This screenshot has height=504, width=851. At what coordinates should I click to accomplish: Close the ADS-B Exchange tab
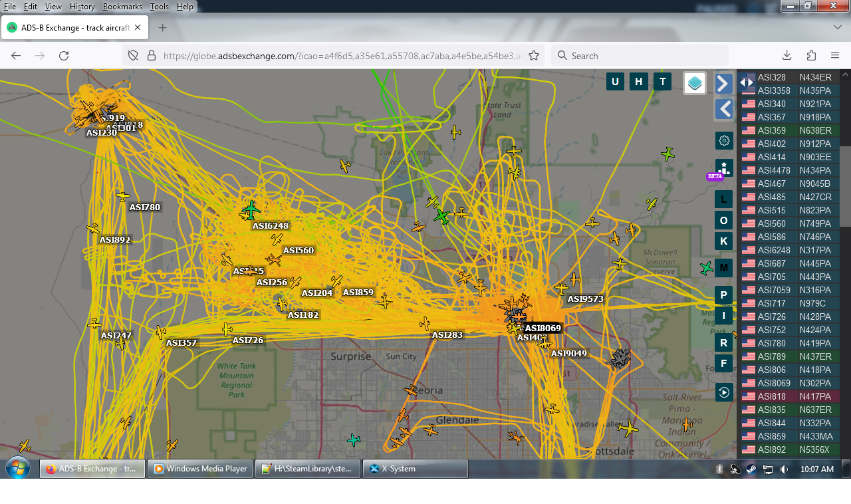pos(138,28)
